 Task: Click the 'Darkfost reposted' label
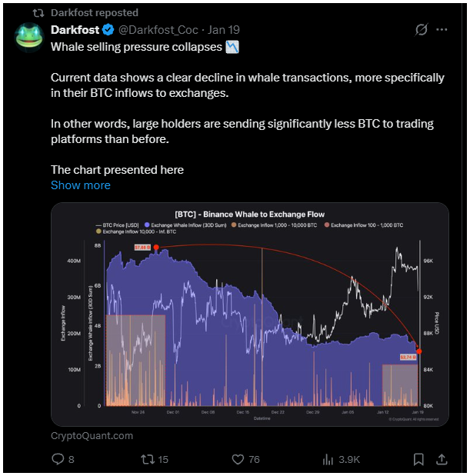point(94,12)
